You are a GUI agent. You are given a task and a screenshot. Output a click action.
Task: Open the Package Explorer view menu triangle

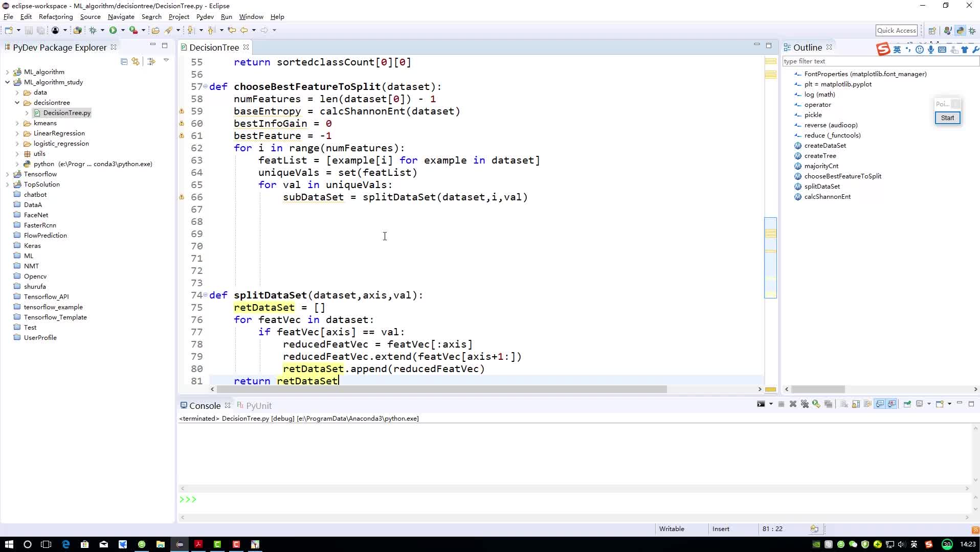click(x=166, y=61)
